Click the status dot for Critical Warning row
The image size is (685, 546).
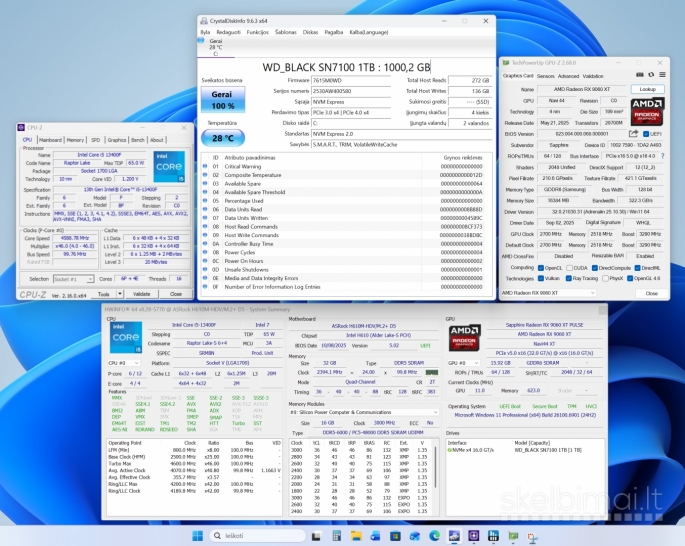pyautogui.click(x=205, y=166)
